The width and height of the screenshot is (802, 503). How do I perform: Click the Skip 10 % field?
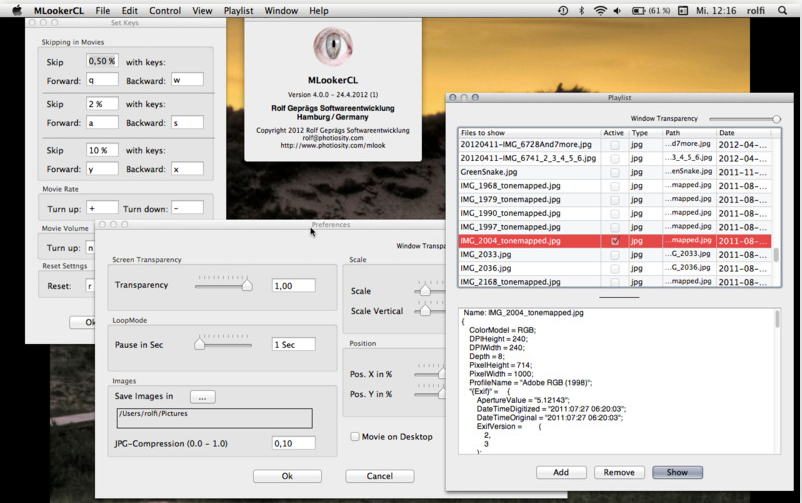point(102,150)
